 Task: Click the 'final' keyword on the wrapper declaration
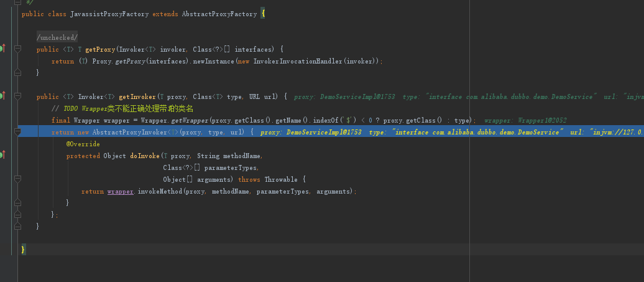coord(61,120)
